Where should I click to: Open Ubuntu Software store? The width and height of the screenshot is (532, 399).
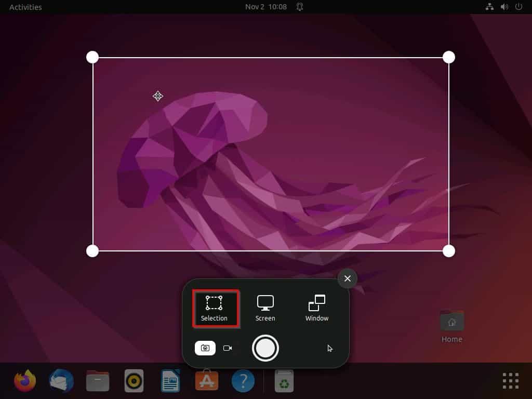point(207,380)
